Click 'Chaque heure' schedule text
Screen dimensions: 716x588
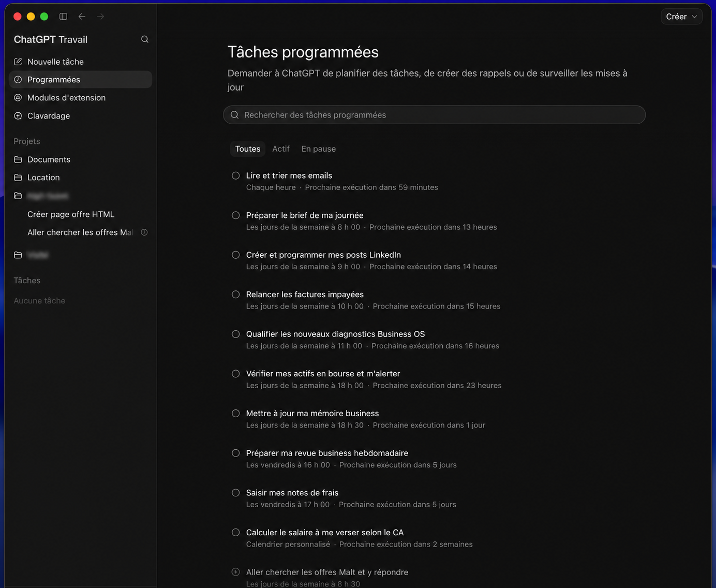point(271,187)
